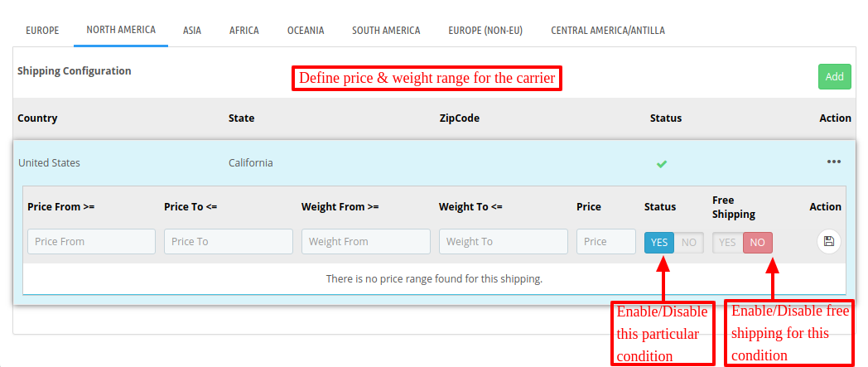Open the Central America/Antilla tab

[x=608, y=31]
